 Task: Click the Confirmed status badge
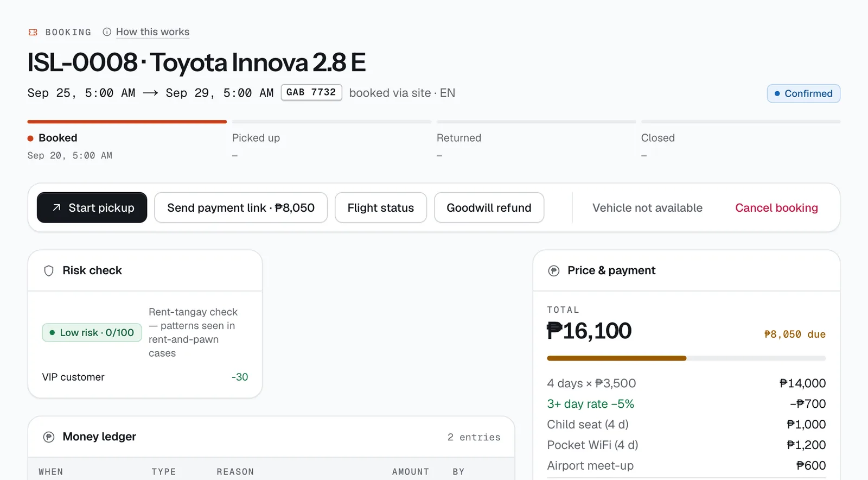[803, 93]
